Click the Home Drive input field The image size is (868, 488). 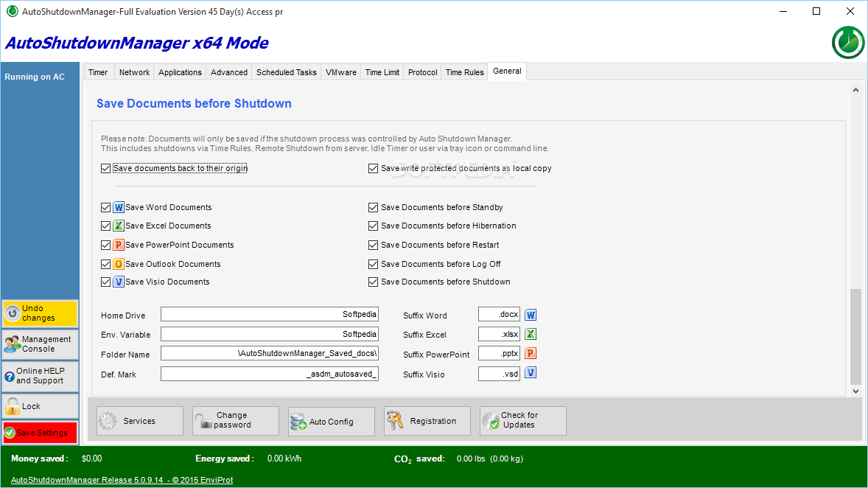(270, 314)
